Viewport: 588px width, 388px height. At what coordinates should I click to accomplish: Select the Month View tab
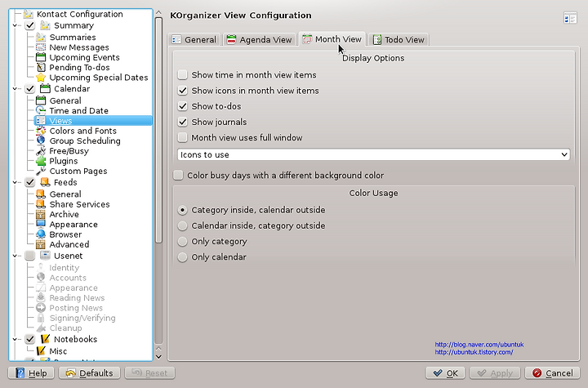332,39
